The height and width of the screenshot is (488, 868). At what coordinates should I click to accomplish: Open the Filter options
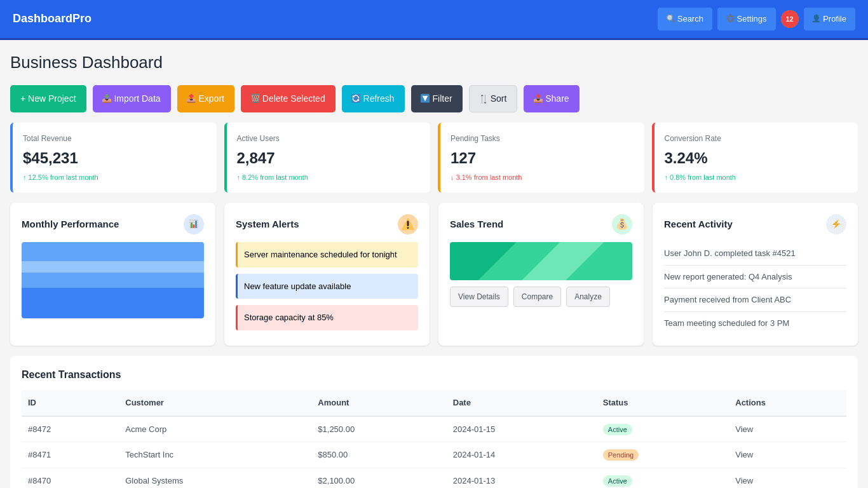pos(436,99)
